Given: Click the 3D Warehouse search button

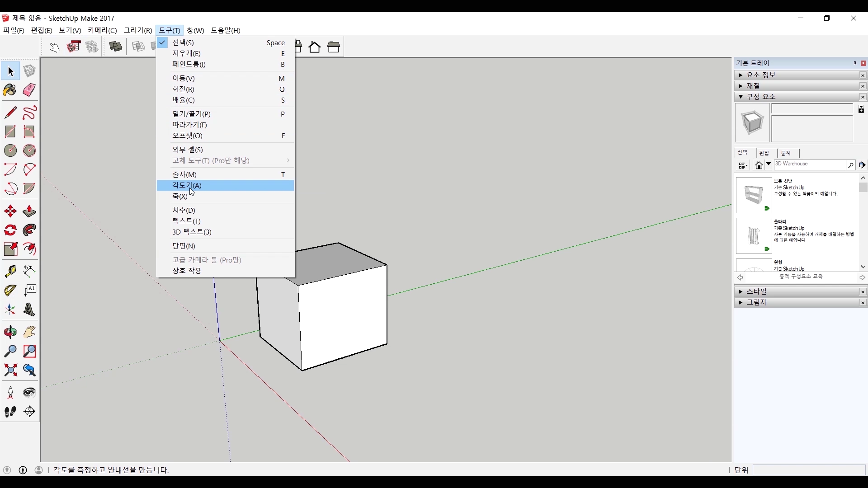Looking at the screenshot, I should click(850, 165).
